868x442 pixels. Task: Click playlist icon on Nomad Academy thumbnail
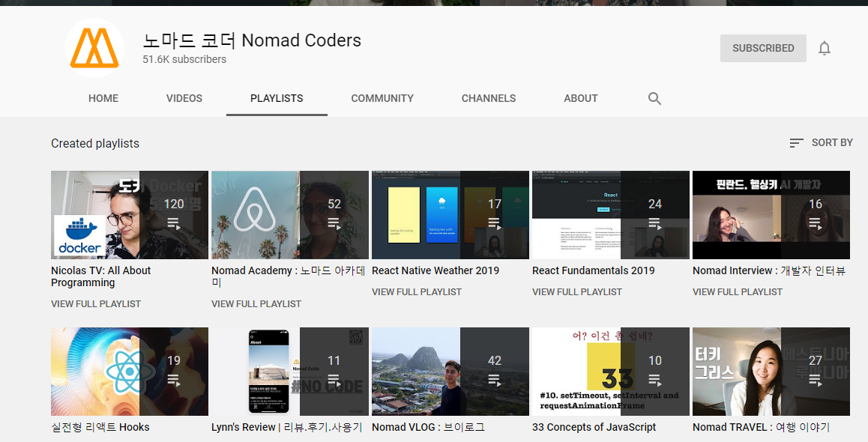point(334,223)
